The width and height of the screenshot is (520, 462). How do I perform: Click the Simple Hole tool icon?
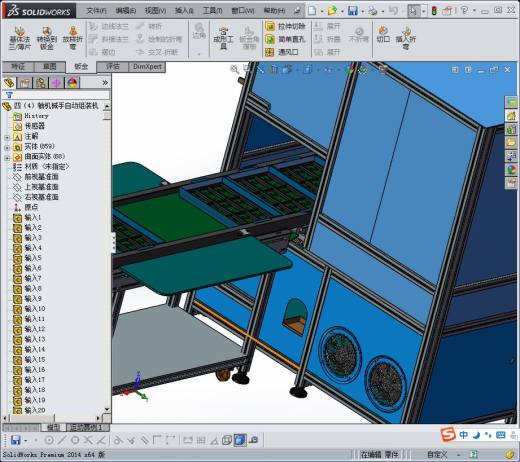click(269, 39)
